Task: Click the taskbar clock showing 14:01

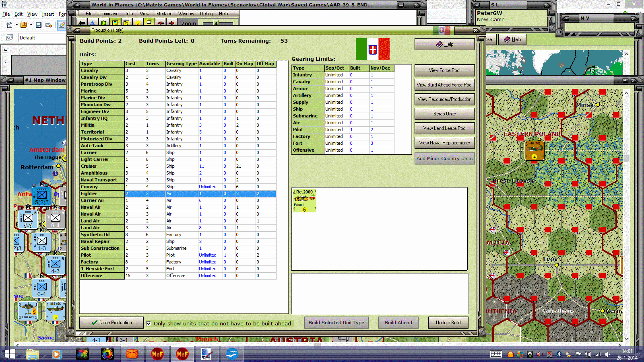Action: point(627,351)
